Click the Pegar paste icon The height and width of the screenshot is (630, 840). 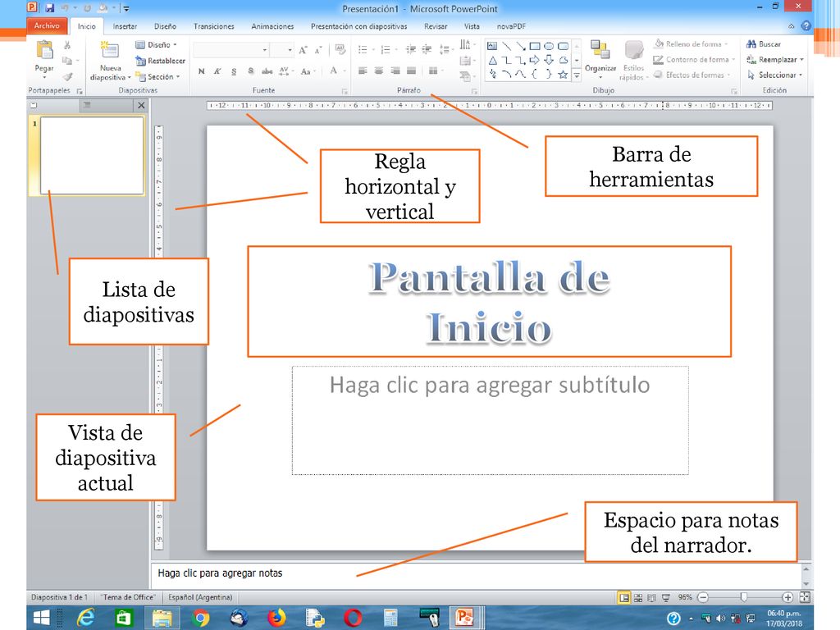44,49
